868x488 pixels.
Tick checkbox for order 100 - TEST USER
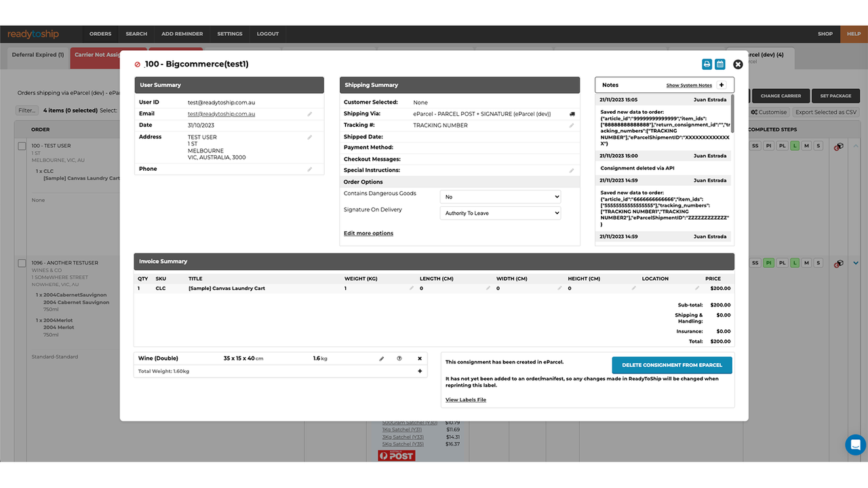click(22, 146)
